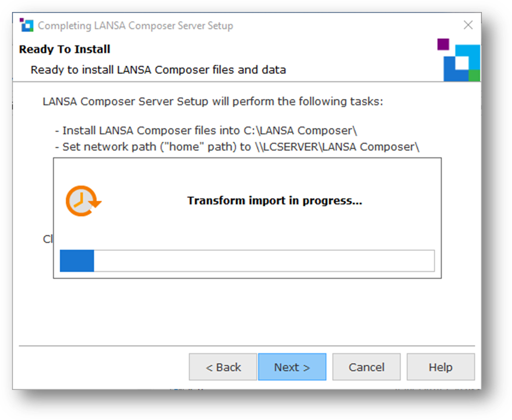
Task: Go back with the Back button
Action: (223, 367)
